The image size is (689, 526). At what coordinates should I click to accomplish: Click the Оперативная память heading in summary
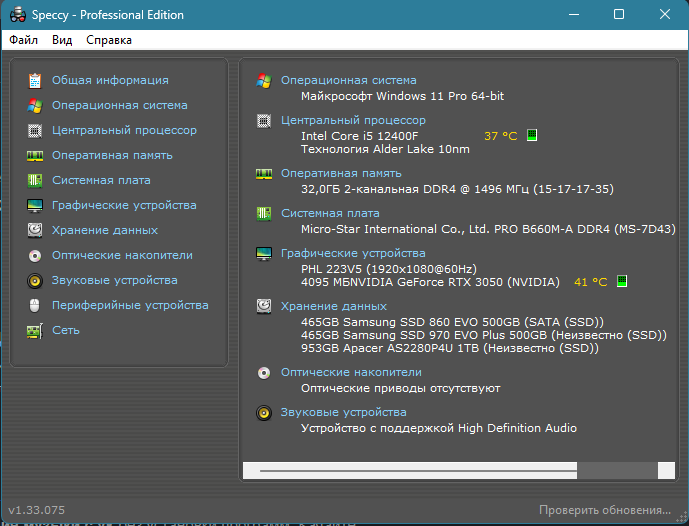[x=341, y=174]
